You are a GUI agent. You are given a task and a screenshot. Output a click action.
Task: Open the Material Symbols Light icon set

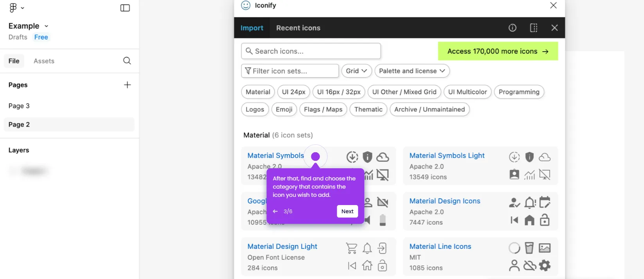point(447,156)
